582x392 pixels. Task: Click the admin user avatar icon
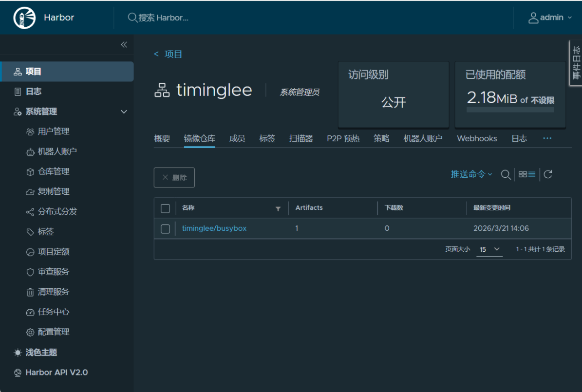pyautogui.click(x=533, y=18)
